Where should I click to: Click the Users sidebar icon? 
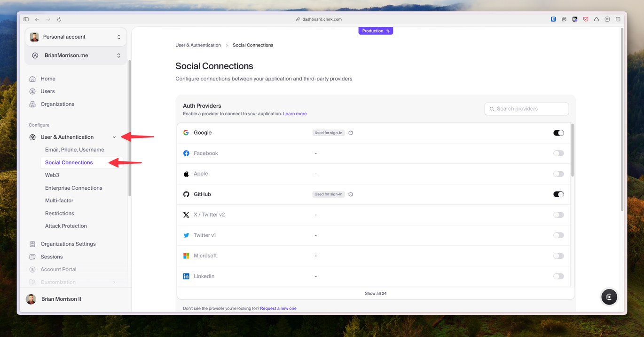click(x=32, y=91)
